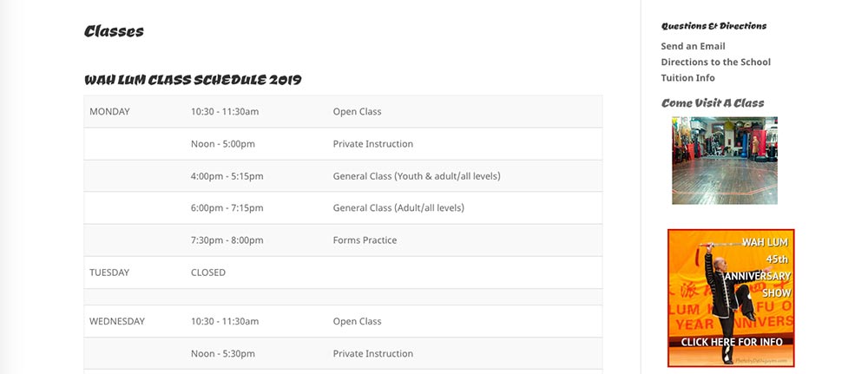This screenshot has width=868, height=374.
Task: Click the CLOSED cell for Tuesday
Action: [x=208, y=272]
